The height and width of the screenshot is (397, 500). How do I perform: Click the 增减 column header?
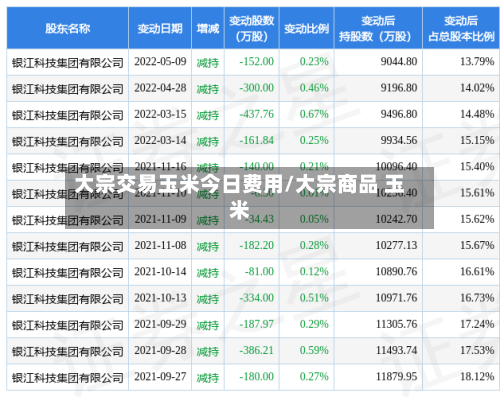pyautogui.click(x=208, y=29)
